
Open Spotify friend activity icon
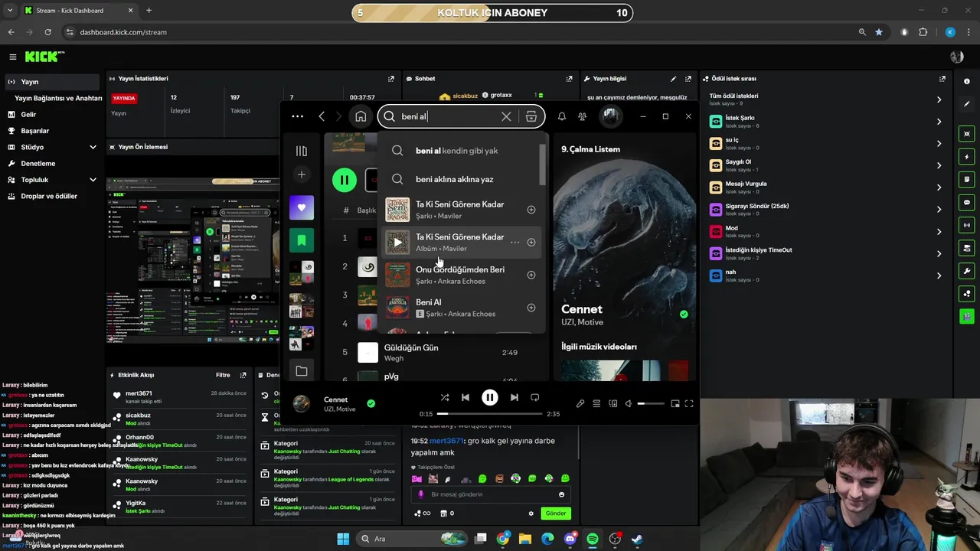pyautogui.click(x=583, y=116)
